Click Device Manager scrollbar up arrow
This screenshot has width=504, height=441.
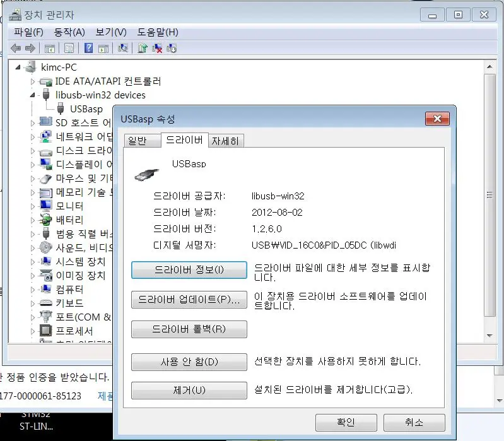(x=489, y=67)
